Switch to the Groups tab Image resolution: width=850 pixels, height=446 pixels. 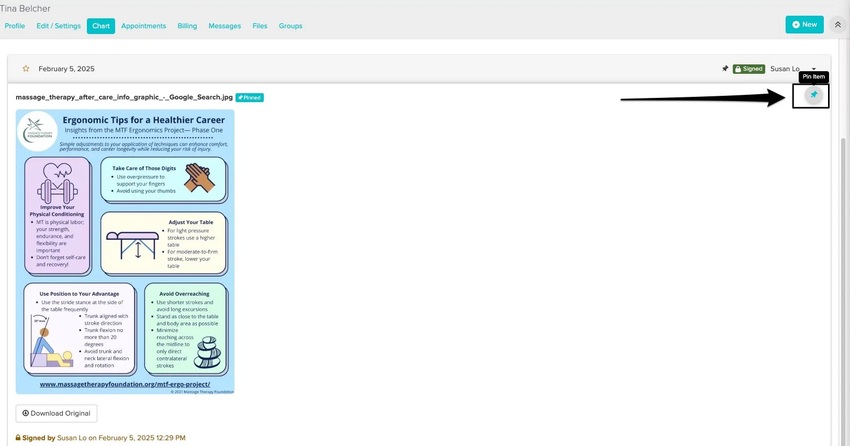click(x=291, y=26)
